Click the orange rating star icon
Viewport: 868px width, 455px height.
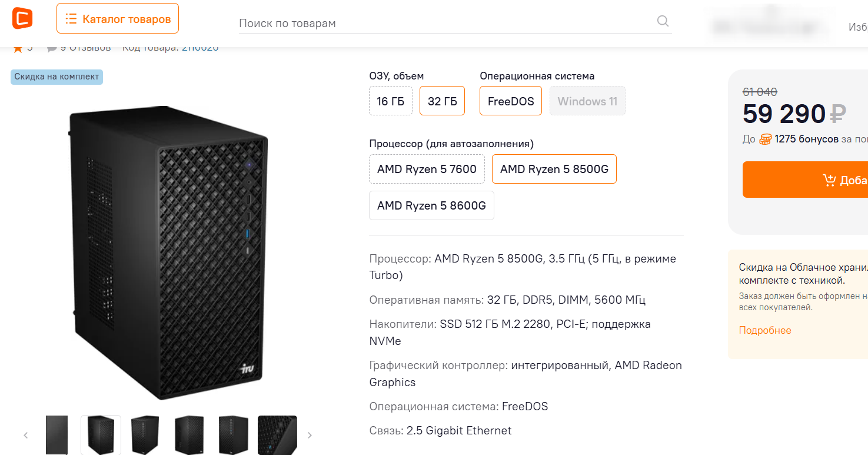[x=18, y=48]
